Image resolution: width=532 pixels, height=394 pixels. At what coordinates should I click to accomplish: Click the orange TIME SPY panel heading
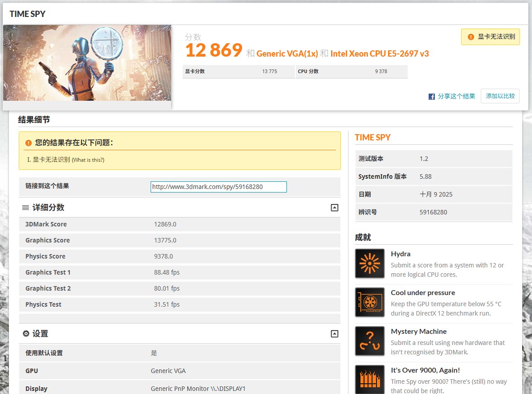click(x=372, y=137)
